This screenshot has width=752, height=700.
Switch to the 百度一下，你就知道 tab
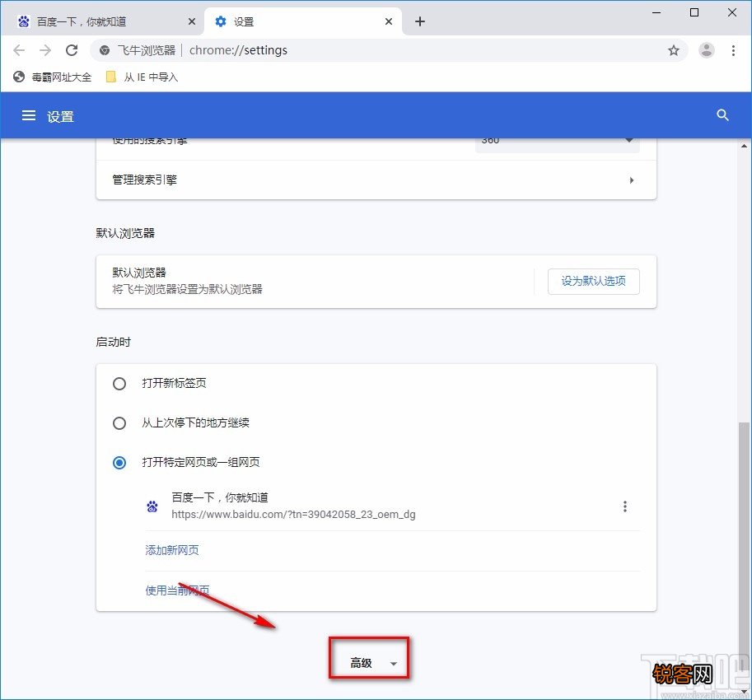106,21
